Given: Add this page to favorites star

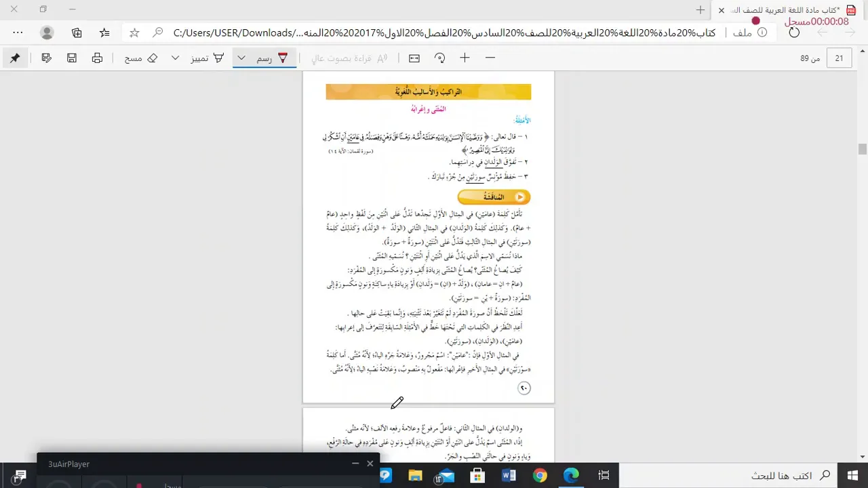Looking at the screenshot, I should (x=134, y=33).
